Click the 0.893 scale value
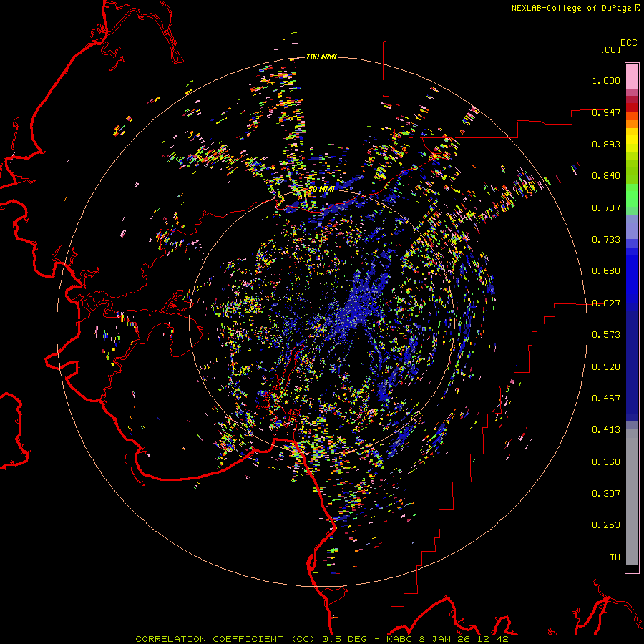This screenshot has height=644, width=644. pyautogui.click(x=606, y=144)
